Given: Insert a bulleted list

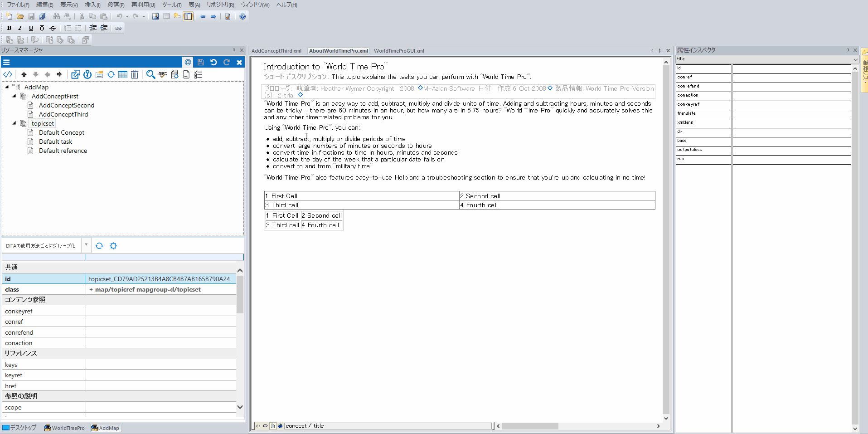Looking at the screenshot, I should 78,28.
